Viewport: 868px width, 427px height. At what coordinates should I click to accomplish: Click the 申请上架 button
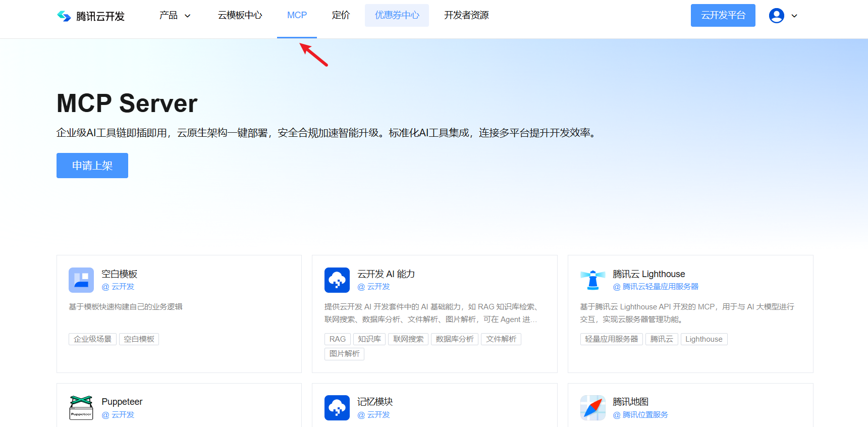(x=92, y=166)
